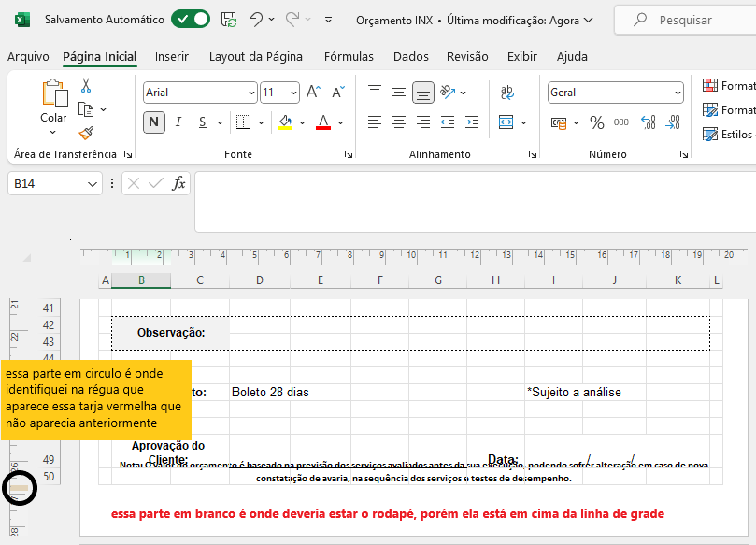Viewport: 756px width, 545px height.
Task: Toggle the Salvamento Automático switch
Action: coord(191,20)
